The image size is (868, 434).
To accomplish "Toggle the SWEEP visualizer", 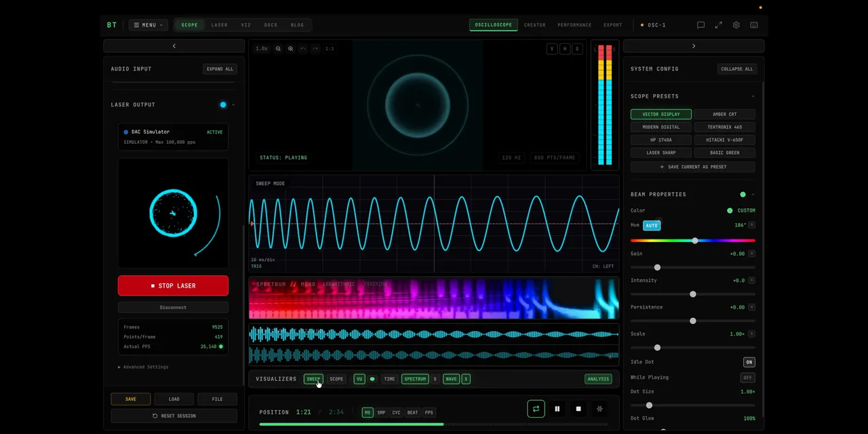I will coord(313,379).
